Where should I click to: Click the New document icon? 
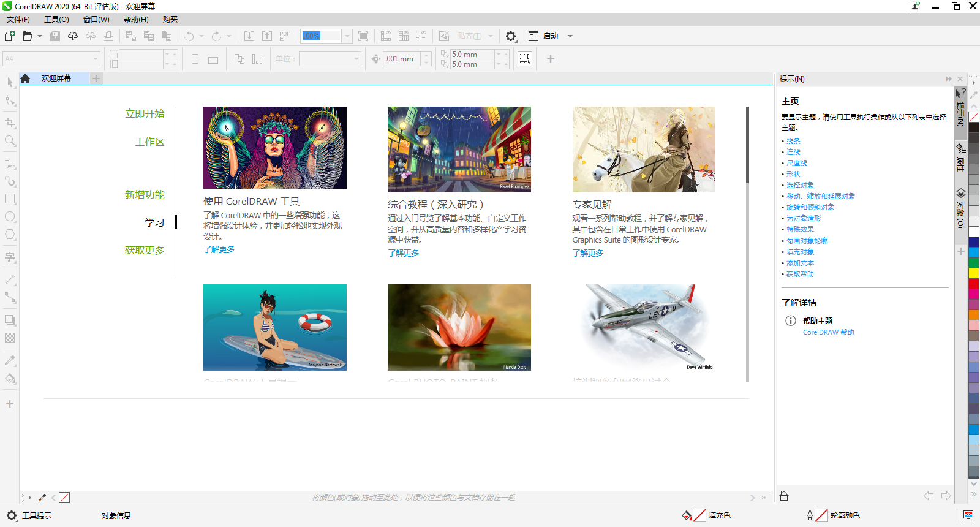click(10, 36)
